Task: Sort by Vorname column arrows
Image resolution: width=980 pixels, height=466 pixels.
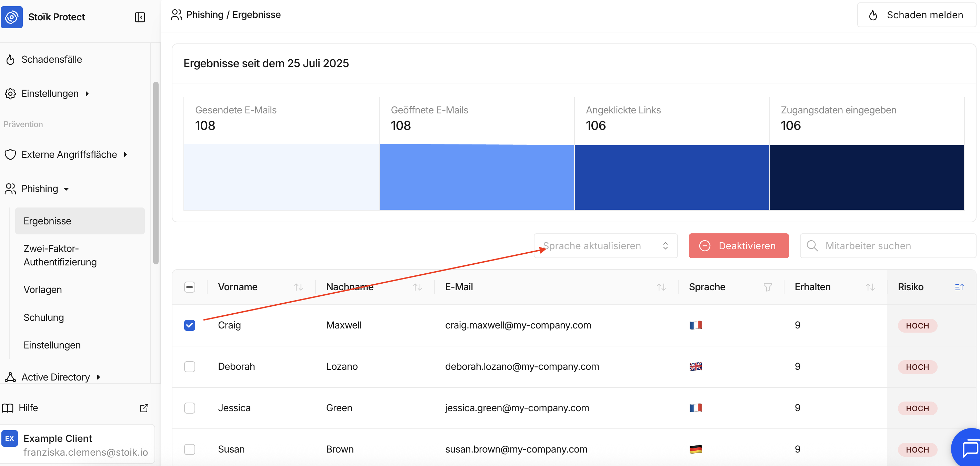Action: tap(298, 287)
